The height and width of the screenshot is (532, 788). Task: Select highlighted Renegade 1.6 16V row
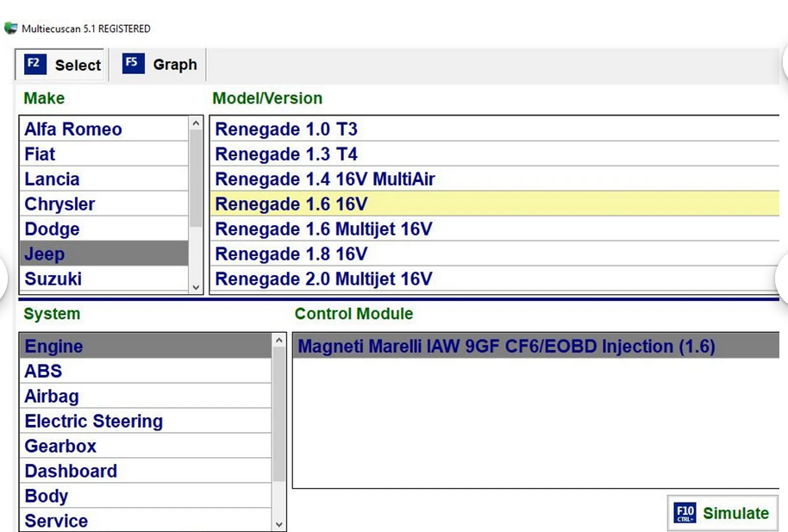(x=495, y=203)
